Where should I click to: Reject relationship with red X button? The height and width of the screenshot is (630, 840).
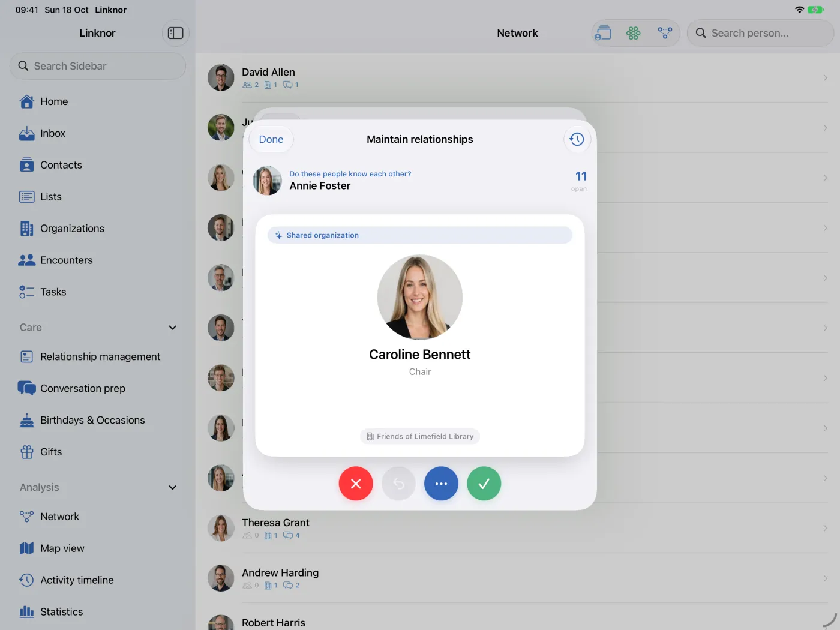click(356, 484)
